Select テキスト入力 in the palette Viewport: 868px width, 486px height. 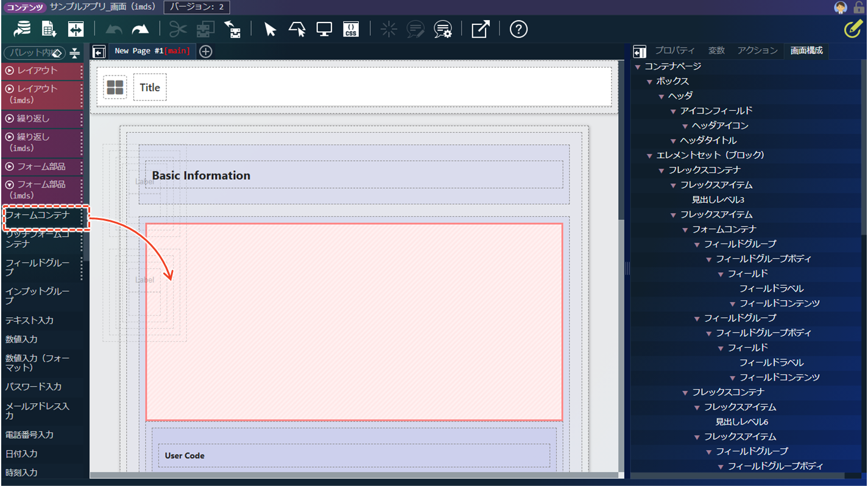29,320
